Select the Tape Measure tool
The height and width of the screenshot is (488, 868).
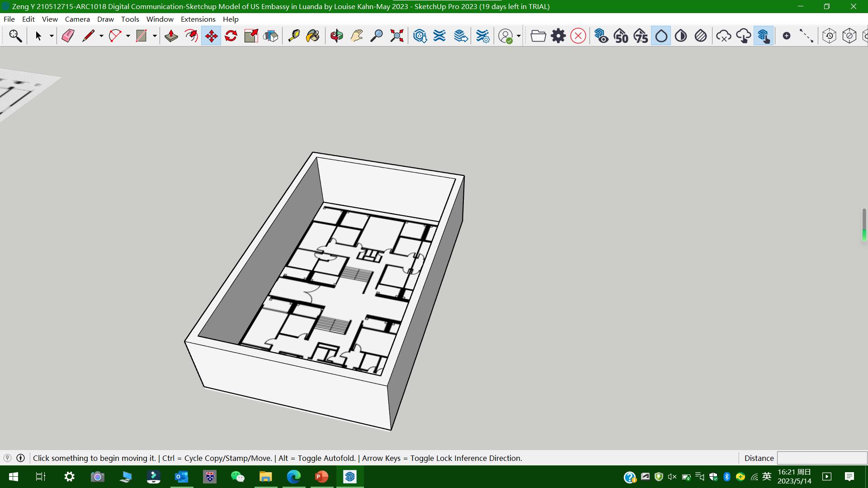click(294, 36)
